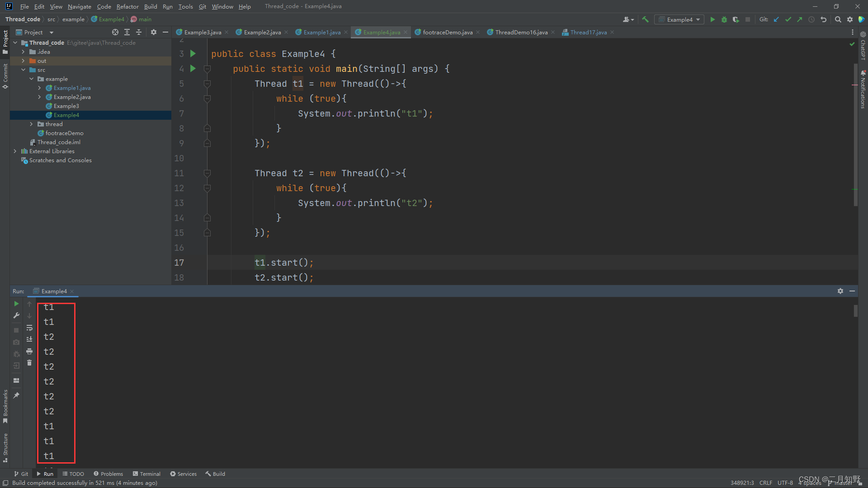Open the Problems tool window button

point(108,474)
